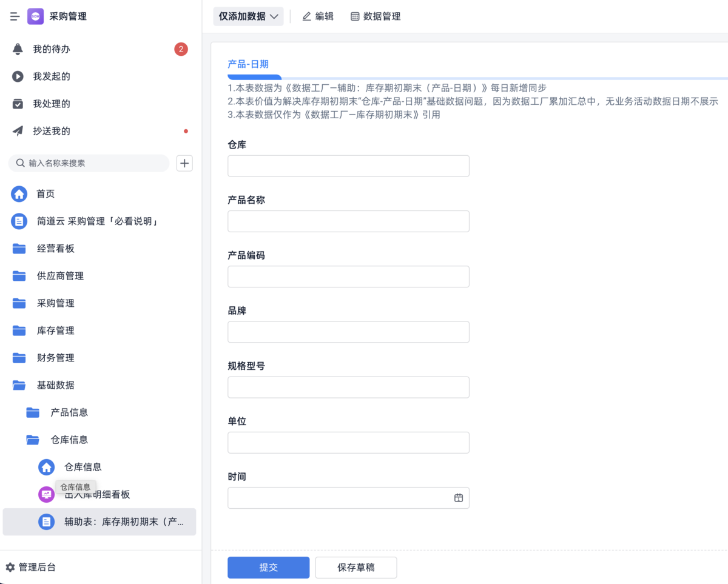Screen dimensions: 728x584
Task: Click the checkbox icon beside 我处理的
Action: pyautogui.click(x=18, y=104)
